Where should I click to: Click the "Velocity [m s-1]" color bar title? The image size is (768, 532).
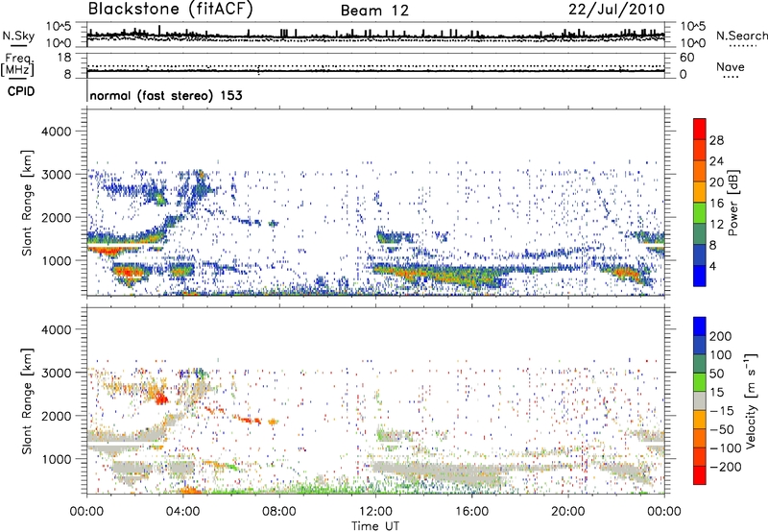pyautogui.click(x=751, y=400)
